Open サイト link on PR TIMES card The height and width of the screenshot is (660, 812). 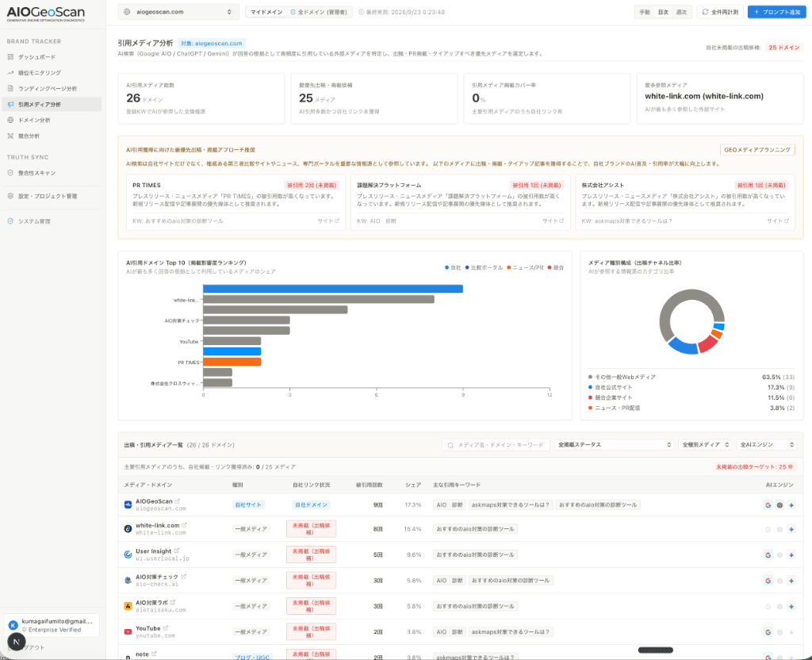click(328, 221)
